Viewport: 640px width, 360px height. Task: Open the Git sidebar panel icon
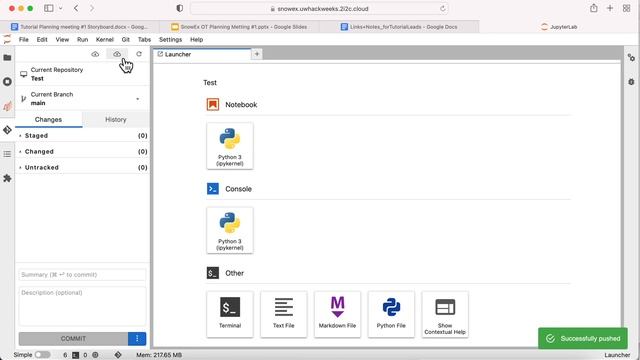click(x=7, y=130)
